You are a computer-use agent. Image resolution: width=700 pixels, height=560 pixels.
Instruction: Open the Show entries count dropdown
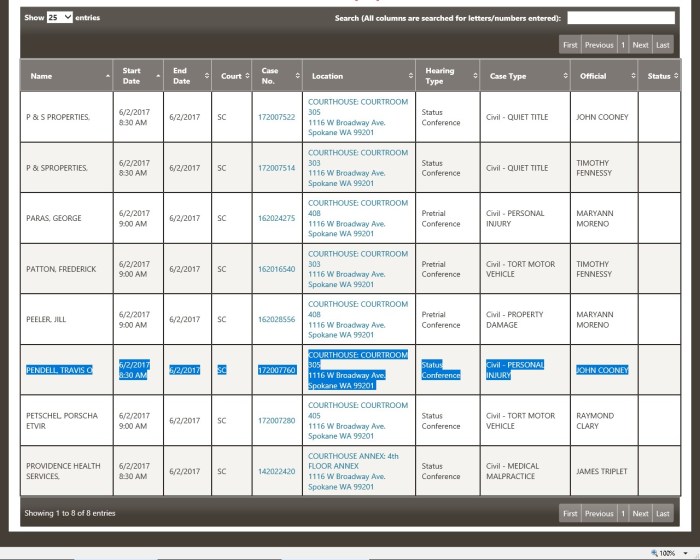pos(60,18)
